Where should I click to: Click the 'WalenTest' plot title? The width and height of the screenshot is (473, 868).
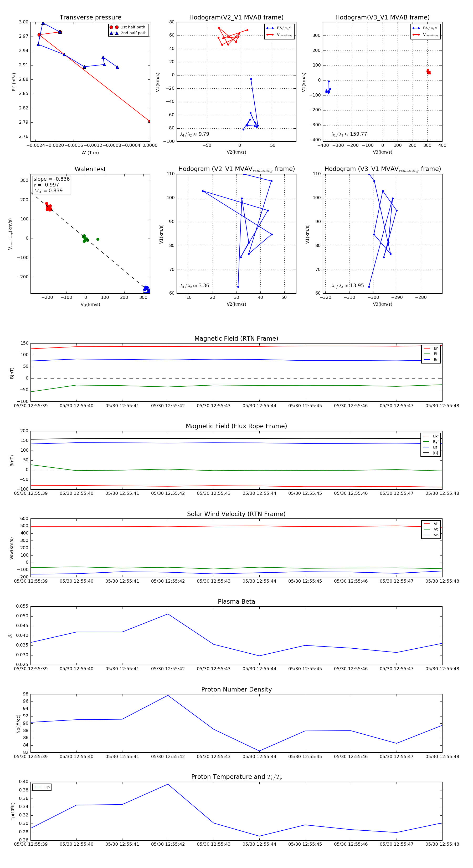pos(90,169)
